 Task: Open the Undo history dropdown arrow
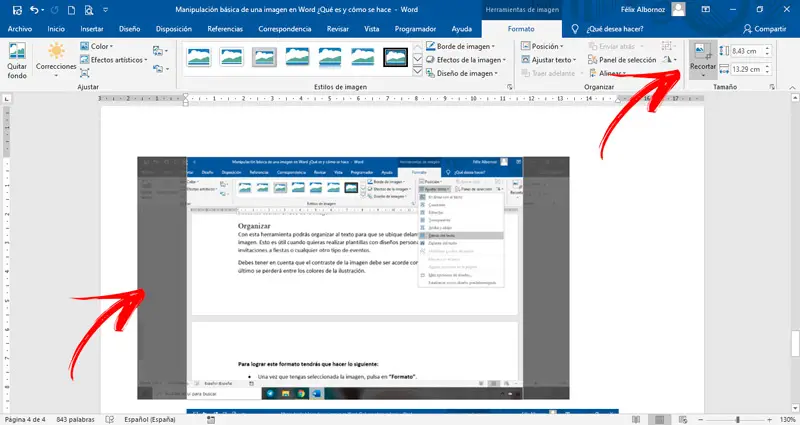(42, 10)
